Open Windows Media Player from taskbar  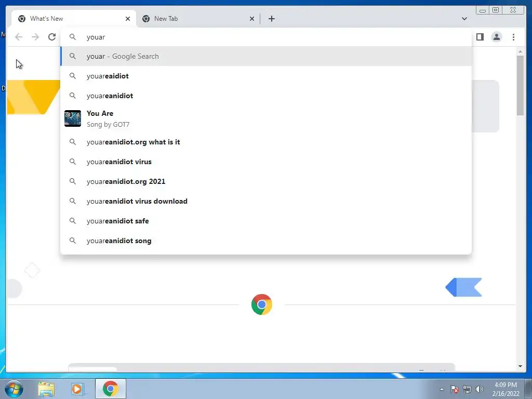[77, 389]
